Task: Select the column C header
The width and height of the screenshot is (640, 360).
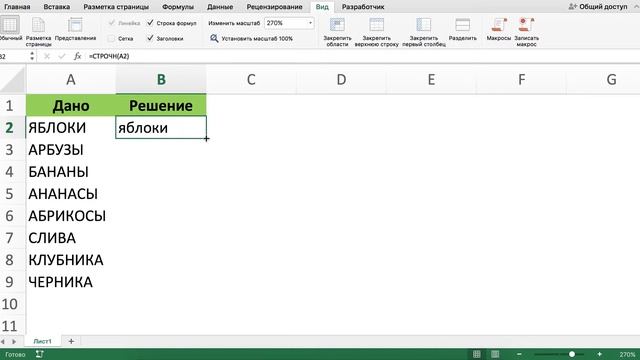Action: tap(251, 80)
